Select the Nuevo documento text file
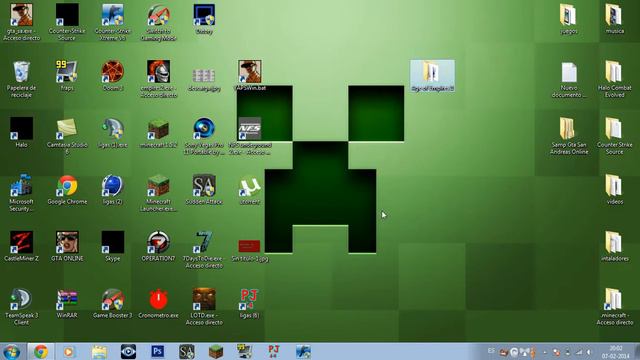The width and height of the screenshot is (640, 360). pyautogui.click(x=569, y=79)
